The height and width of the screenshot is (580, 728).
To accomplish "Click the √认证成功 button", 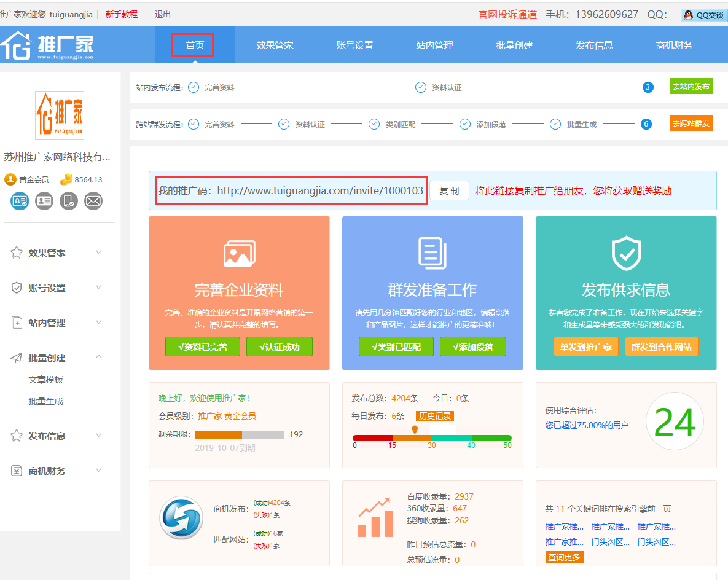I will [x=279, y=347].
